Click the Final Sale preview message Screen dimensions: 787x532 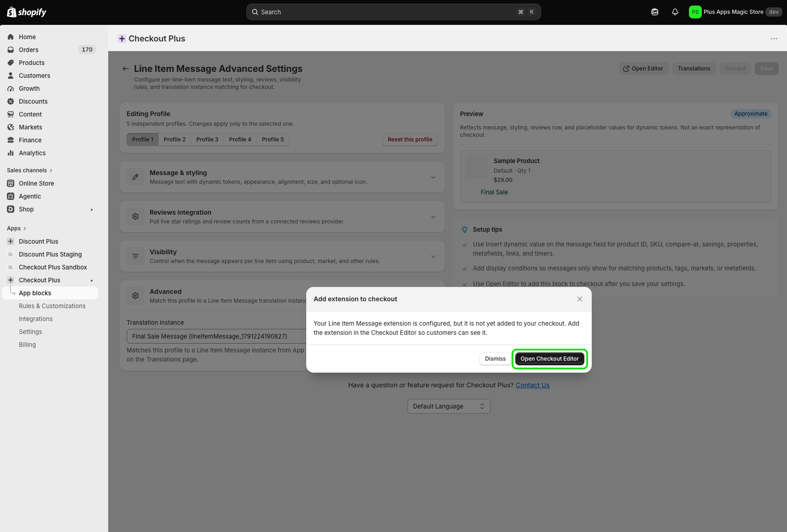(494, 192)
